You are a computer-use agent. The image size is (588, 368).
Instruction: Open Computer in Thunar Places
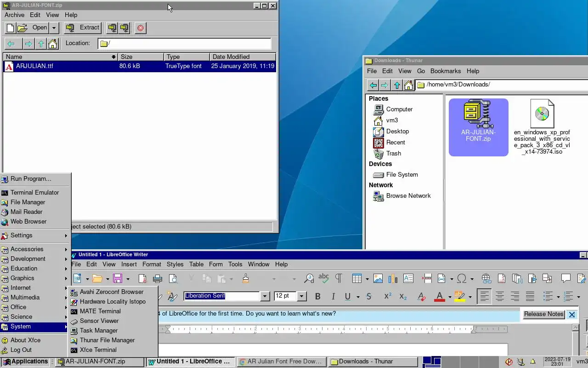399,109
